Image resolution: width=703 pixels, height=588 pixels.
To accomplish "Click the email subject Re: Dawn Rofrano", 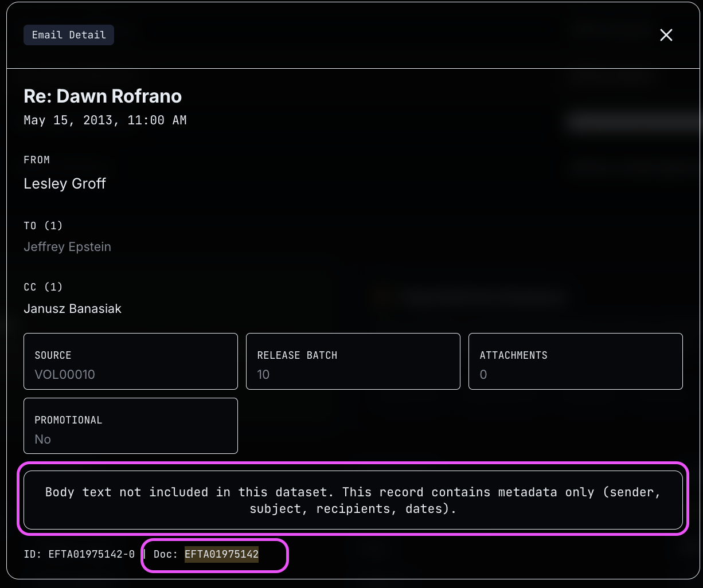I will point(103,96).
